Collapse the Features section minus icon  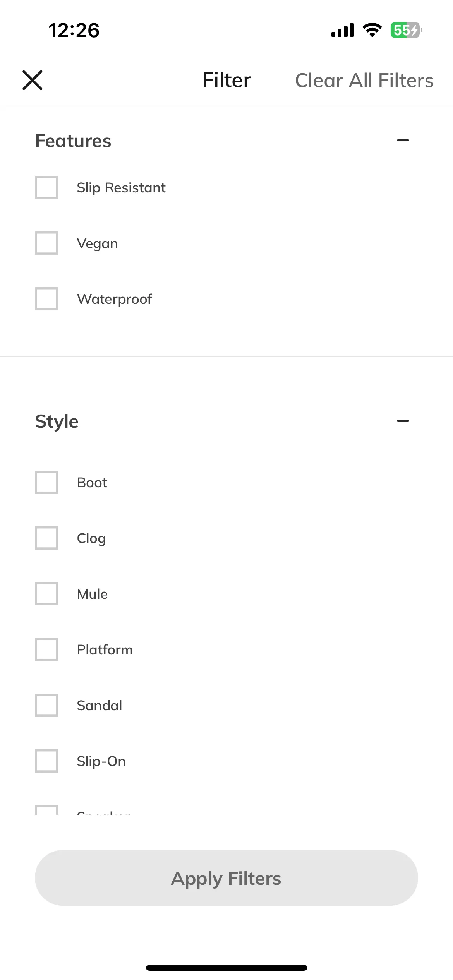(403, 140)
